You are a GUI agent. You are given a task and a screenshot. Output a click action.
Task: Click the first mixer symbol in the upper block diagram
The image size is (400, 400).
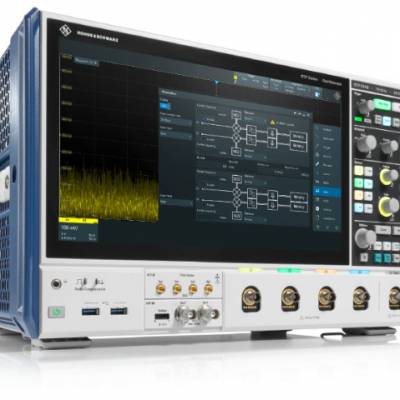pyautogui.click(x=236, y=127)
